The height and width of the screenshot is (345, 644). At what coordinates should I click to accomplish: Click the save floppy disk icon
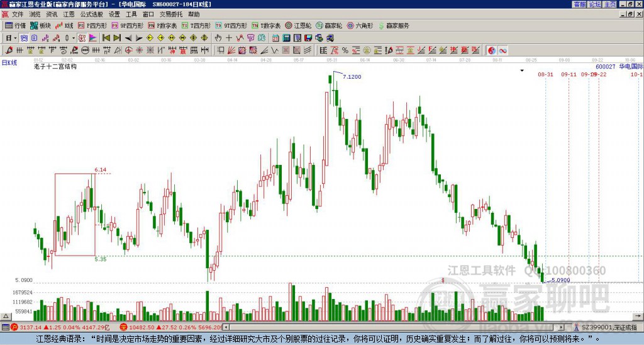[308, 38]
